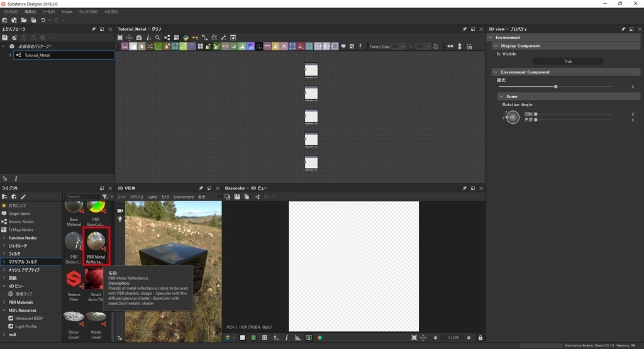Toggle transparency checkerboard in 2D view

242,338
